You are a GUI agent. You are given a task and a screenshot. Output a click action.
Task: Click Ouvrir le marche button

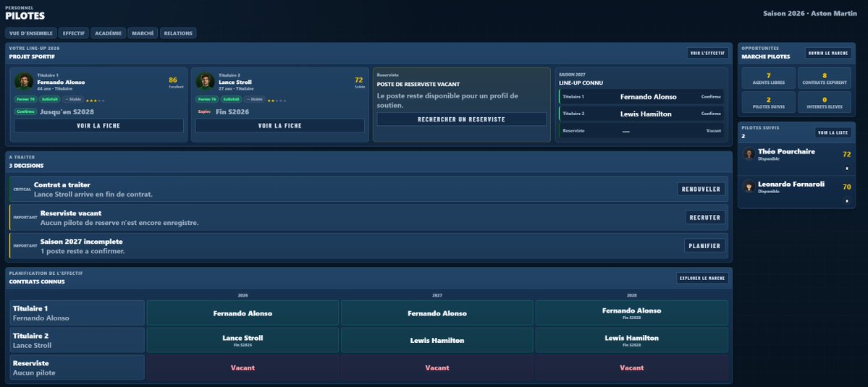(828, 53)
